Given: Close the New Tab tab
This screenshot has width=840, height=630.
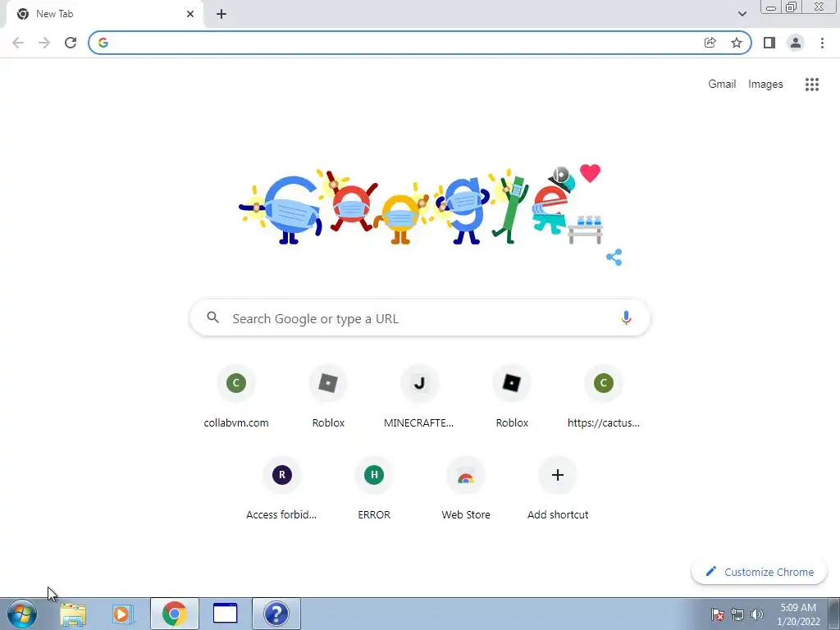Looking at the screenshot, I should pyautogui.click(x=190, y=14).
